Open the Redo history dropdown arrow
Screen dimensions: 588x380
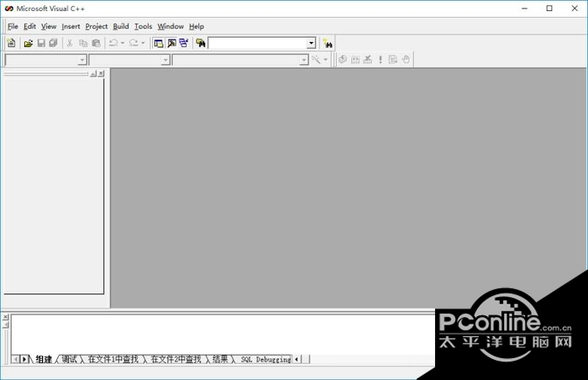click(143, 43)
